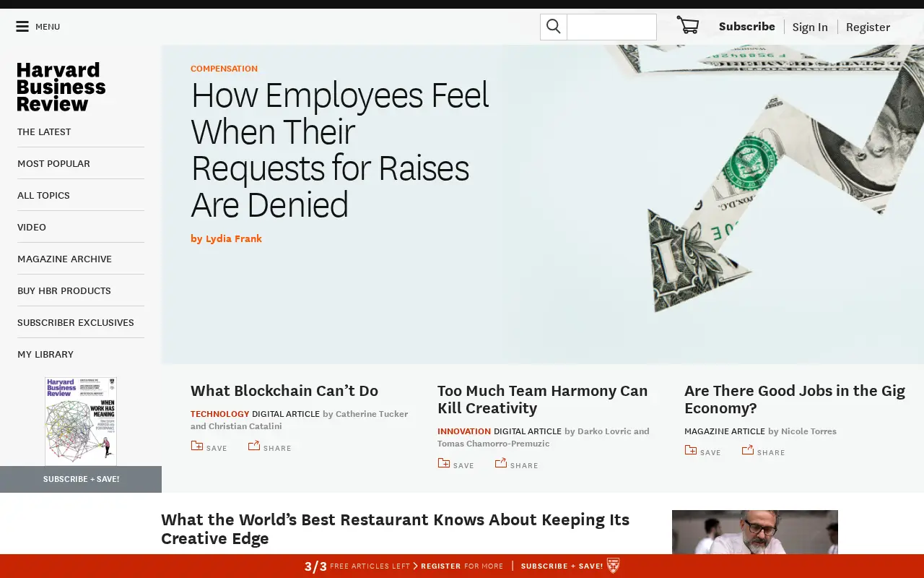Click the Innovation topic tag
Screen dimensions: 924x578
tap(464, 431)
